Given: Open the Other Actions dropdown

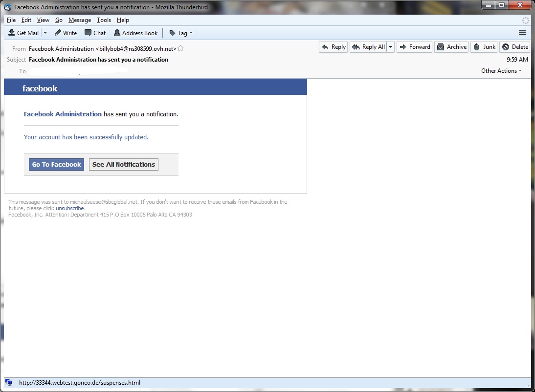Looking at the screenshot, I should pyautogui.click(x=501, y=71).
